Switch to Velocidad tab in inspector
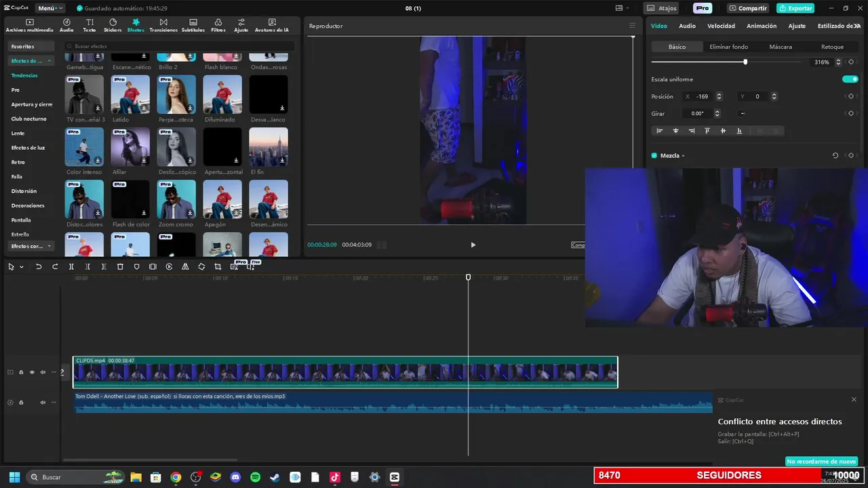Viewport: 868px width, 488px height. pos(721,26)
